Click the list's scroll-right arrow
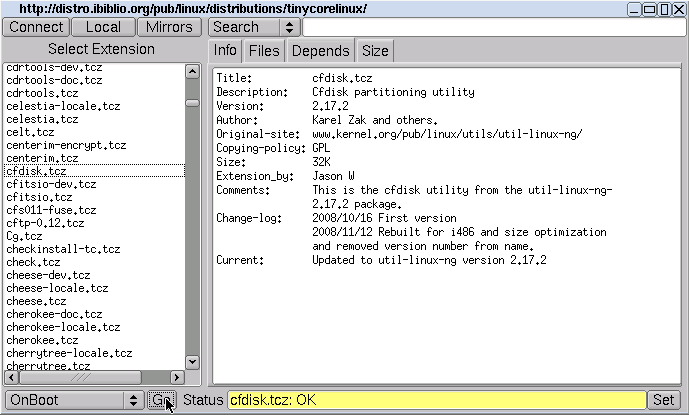The width and height of the screenshot is (689, 415). [x=178, y=377]
